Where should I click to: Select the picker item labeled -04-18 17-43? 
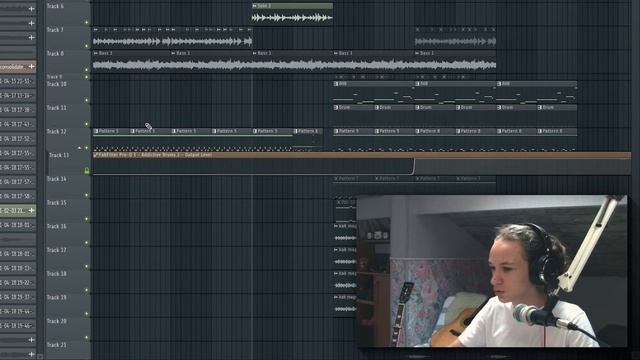pos(18,124)
